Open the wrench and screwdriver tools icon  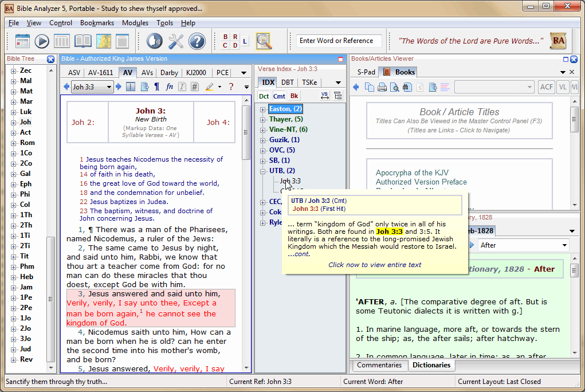(x=176, y=41)
